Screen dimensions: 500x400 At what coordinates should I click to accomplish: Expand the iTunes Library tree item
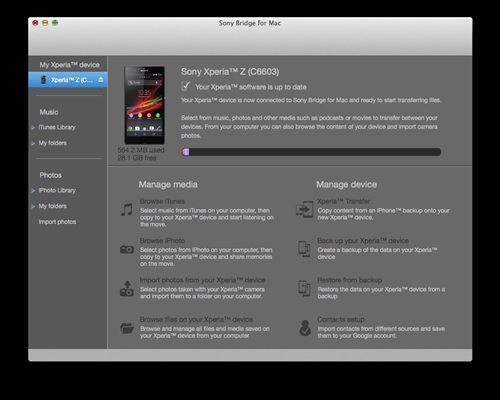[x=33, y=127]
